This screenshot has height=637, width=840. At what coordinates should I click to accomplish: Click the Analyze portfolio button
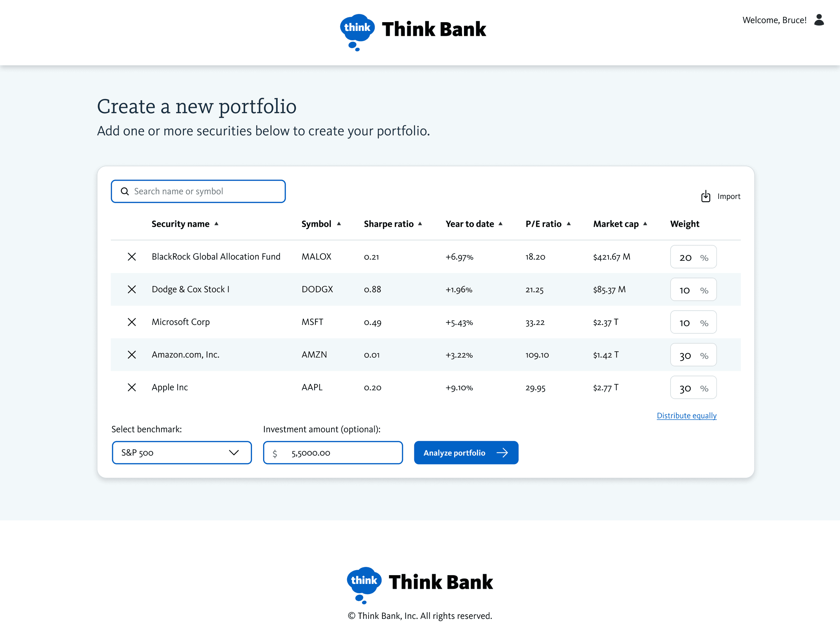pyautogui.click(x=466, y=453)
